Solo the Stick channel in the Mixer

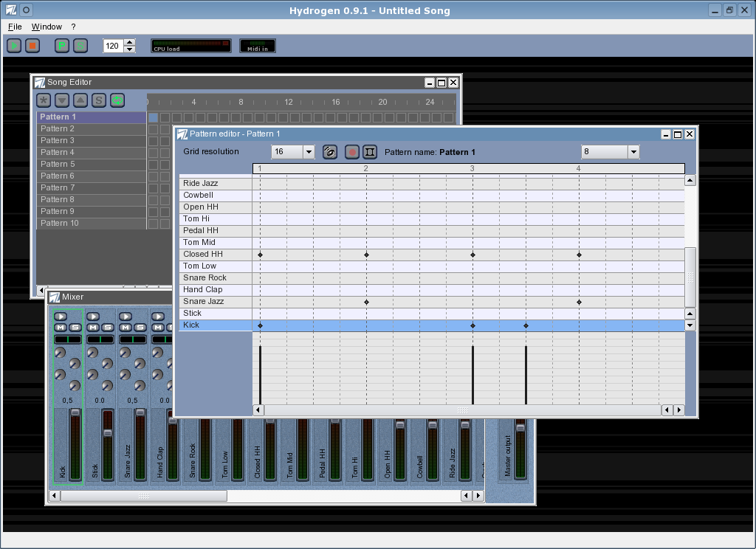click(107, 328)
